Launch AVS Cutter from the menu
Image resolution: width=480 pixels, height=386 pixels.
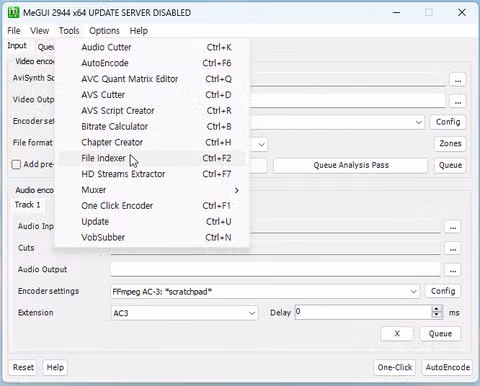(x=152, y=95)
